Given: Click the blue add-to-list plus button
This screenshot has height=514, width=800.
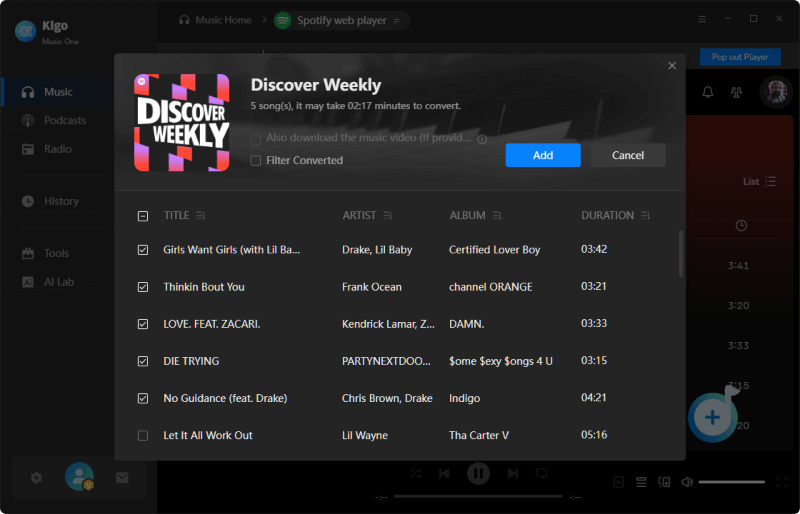Looking at the screenshot, I should coord(713,418).
